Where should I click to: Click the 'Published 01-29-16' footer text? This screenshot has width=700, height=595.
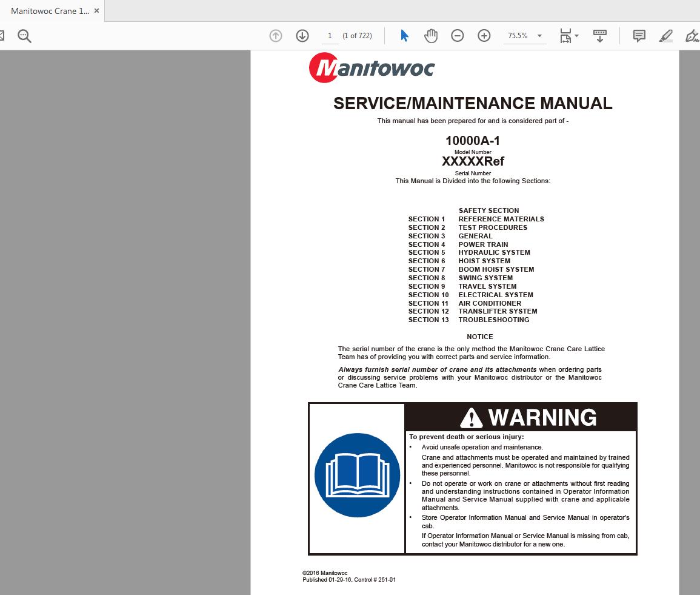(x=327, y=580)
